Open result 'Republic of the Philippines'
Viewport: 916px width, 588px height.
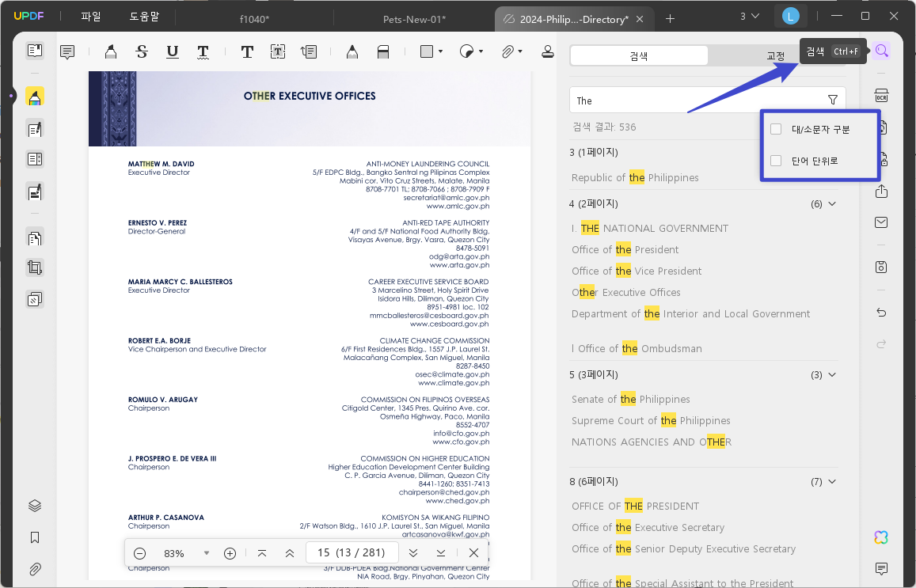point(635,177)
